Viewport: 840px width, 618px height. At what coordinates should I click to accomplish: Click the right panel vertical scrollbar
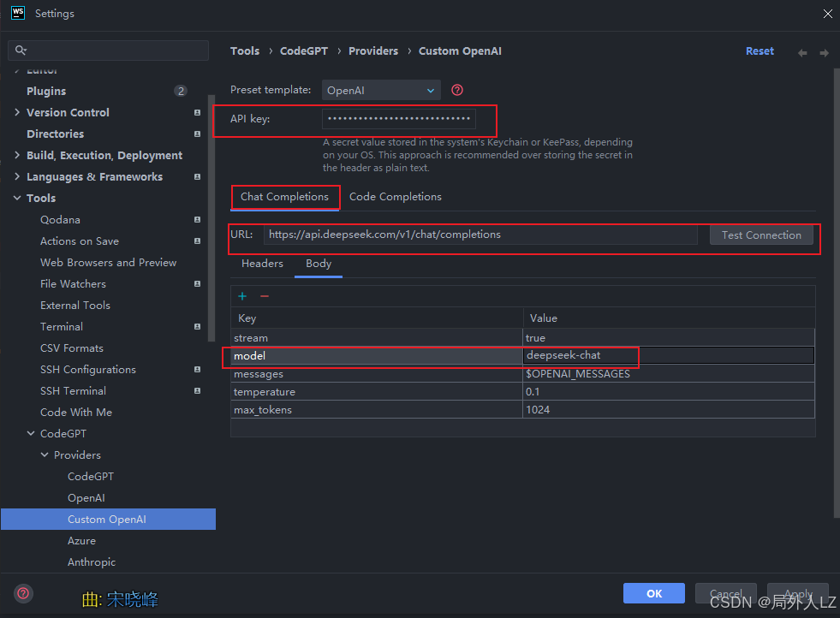click(x=837, y=293)
